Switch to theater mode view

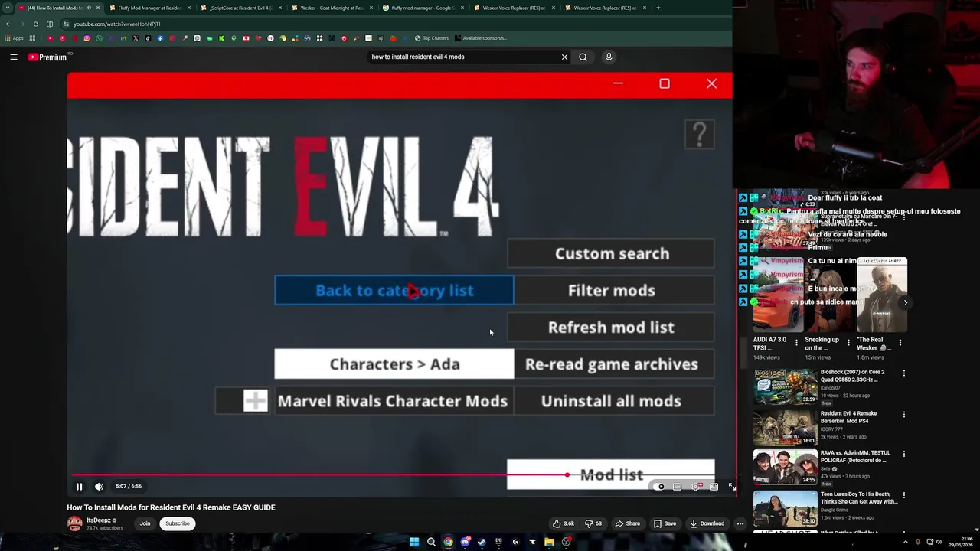(714, 487)
